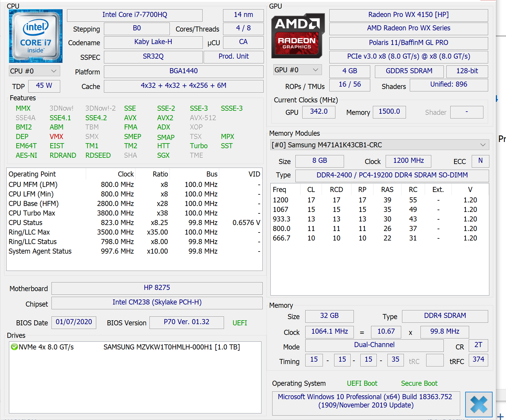Click the HP 8275 motherboard field
The image size is (506, 420).
click(x=157, y=288)
